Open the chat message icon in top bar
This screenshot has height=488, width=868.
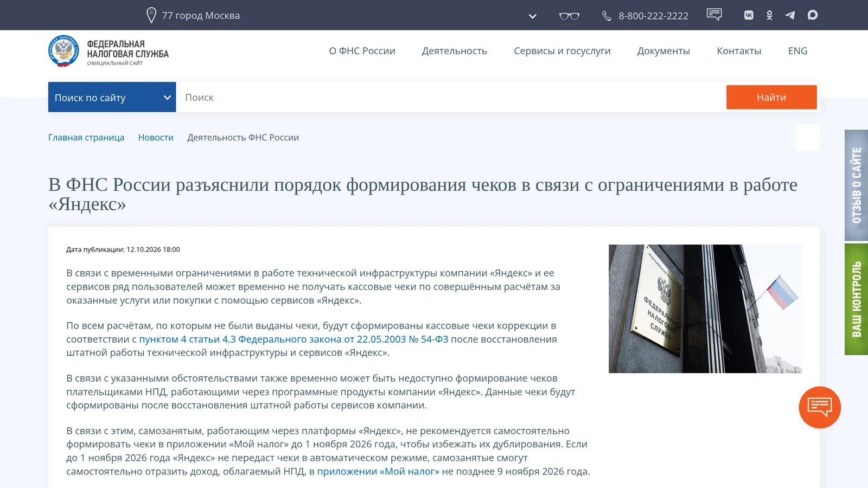coord(714,15)
